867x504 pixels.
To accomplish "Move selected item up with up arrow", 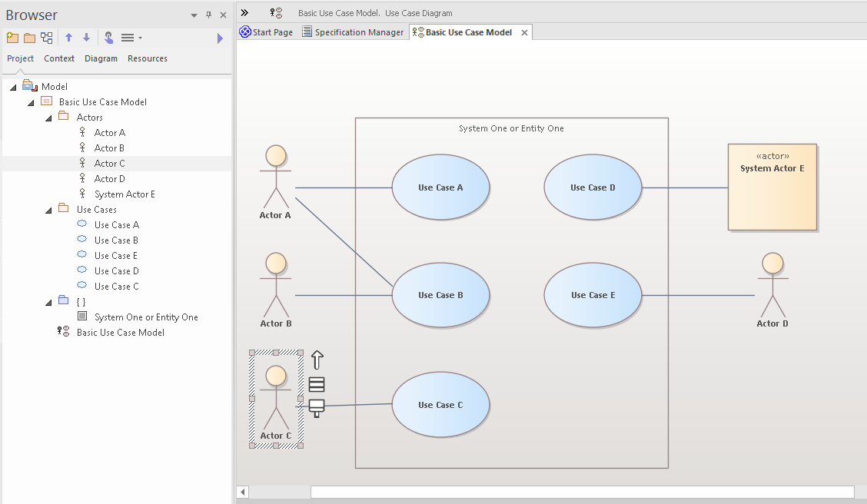I will [69, 38].
